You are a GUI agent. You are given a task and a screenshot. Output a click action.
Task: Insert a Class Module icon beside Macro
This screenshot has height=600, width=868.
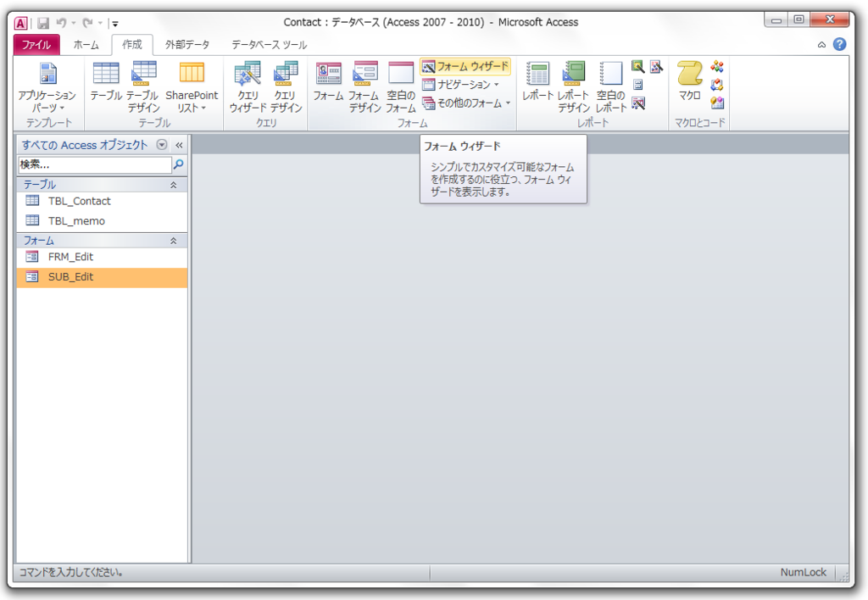(717, 85)
